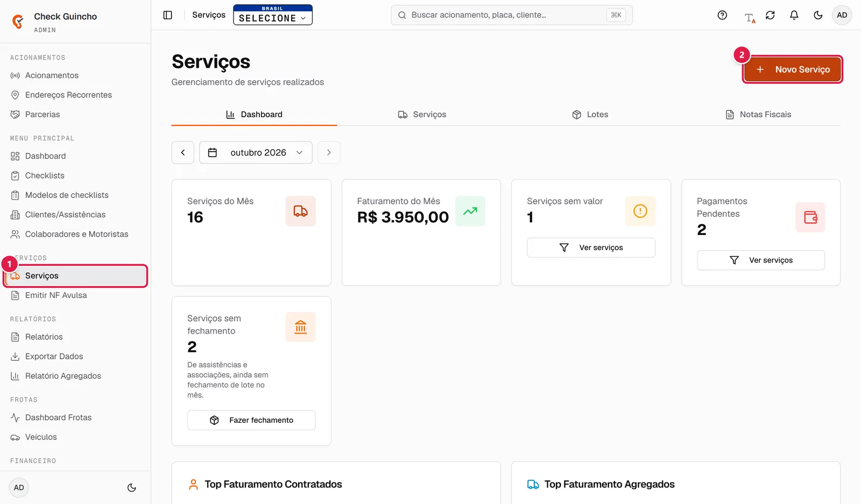Image resolution: width=861 pixels, height=504 pixels.
Task: Open Exportar Dados in the sidebar
Action: click(75, 357)
